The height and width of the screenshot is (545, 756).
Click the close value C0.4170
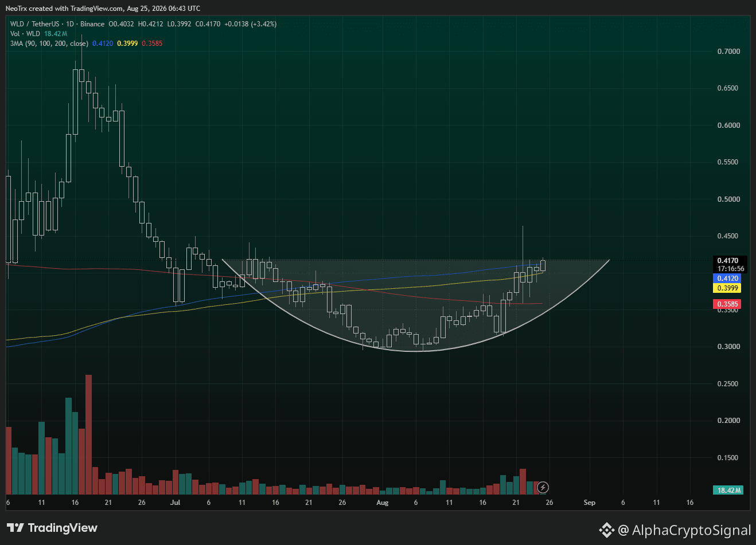coord(208,24)
